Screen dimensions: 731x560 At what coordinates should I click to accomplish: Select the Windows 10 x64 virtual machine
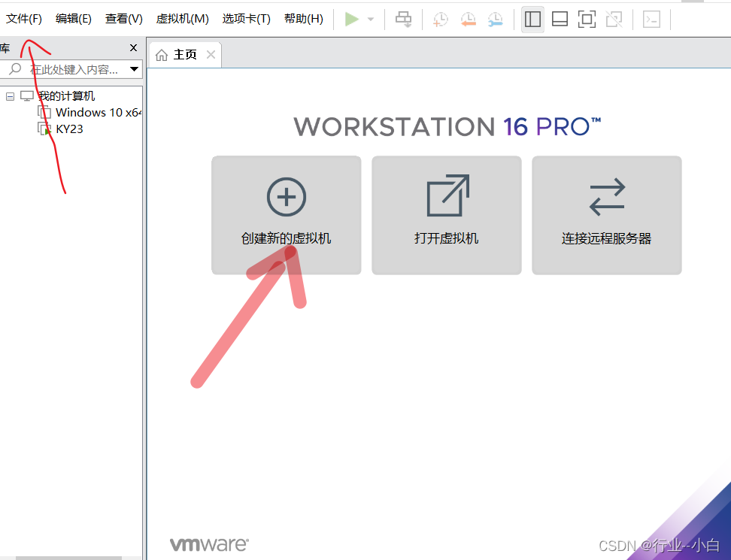(98, 112)
